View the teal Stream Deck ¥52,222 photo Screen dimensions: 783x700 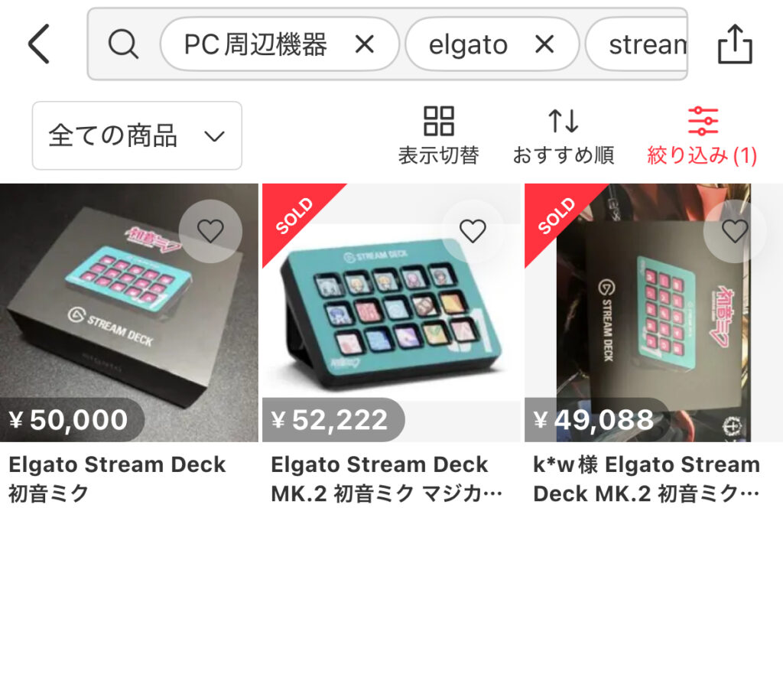click(x=391, y=313)
